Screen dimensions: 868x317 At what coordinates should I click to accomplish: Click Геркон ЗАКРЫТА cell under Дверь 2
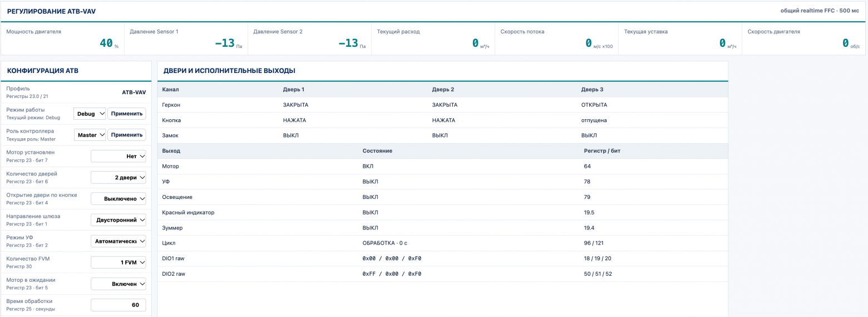click(x=445, y=105)
